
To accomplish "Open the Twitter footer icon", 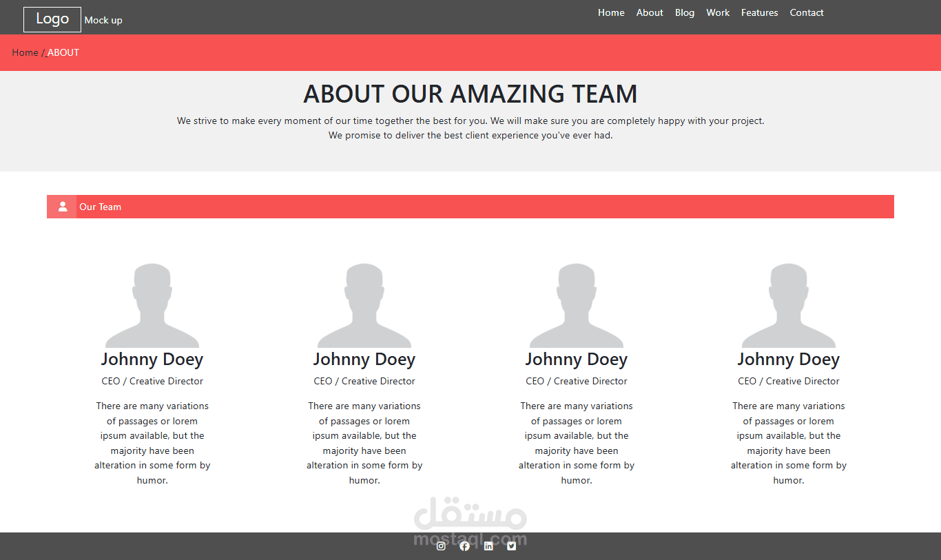I will tap(512, 546).
